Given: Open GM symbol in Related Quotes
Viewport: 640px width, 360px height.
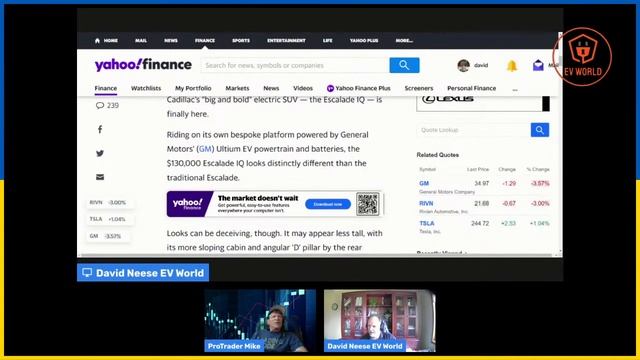Looking at the screenshot, I should [424, 183].
